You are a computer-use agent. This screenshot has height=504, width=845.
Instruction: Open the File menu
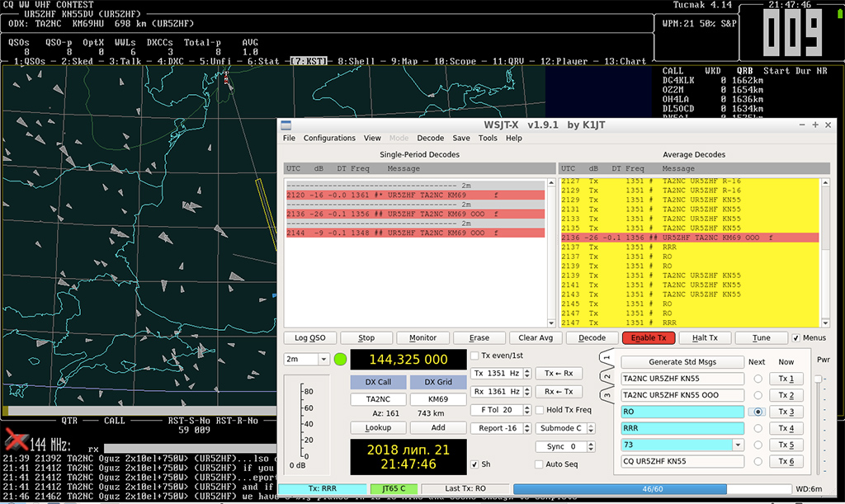pyautogui.click(x=289, y=138)
